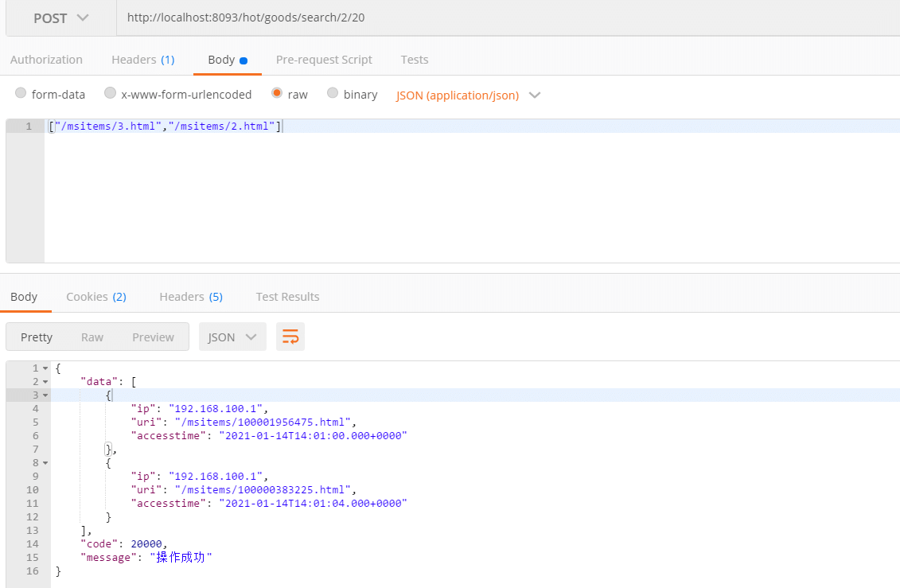Open the POST method dropdown
Viewport: 900px width, 588px height.
coord(61,18)
